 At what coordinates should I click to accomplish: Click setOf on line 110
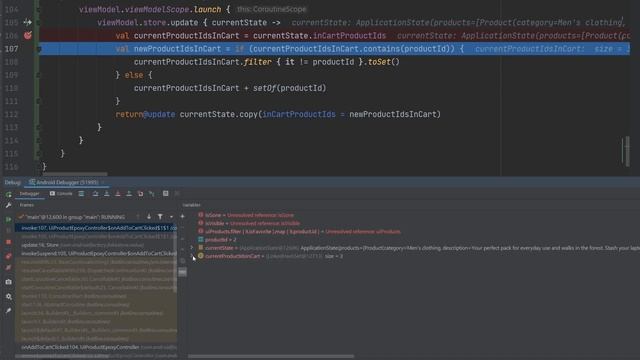pyautogui.click(x=264, y=88)
